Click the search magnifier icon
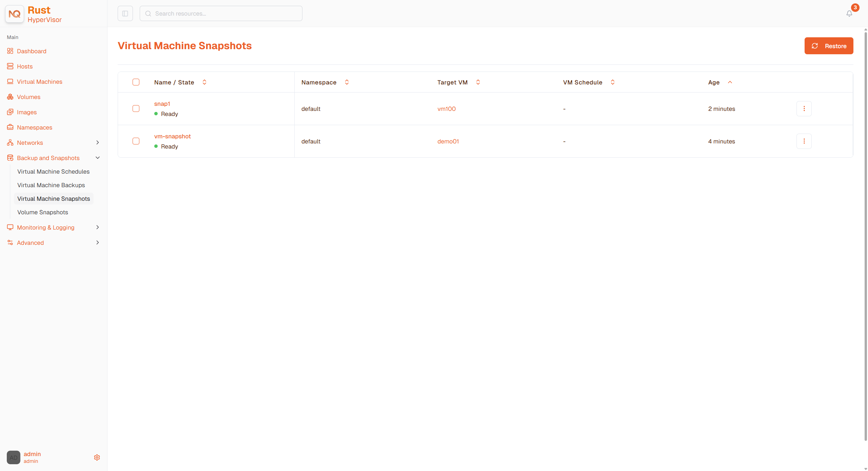The width and height of the screenshot is (868, 471). click(148, 14)
